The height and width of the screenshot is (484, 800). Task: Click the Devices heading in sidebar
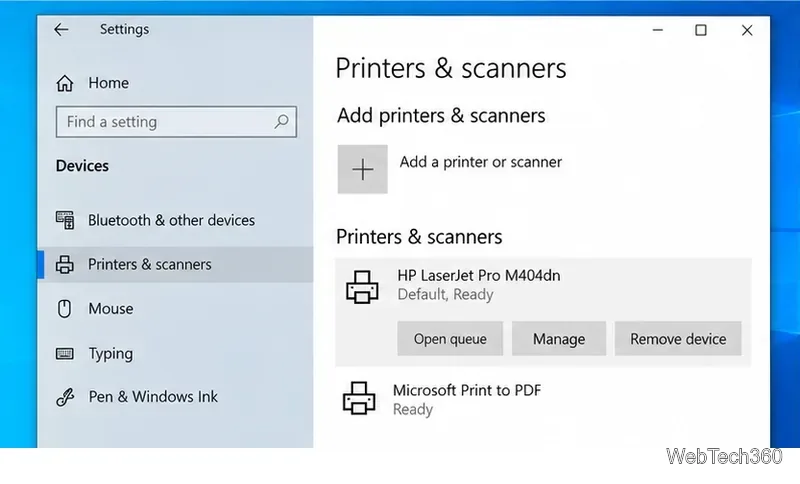pos(82,166)
